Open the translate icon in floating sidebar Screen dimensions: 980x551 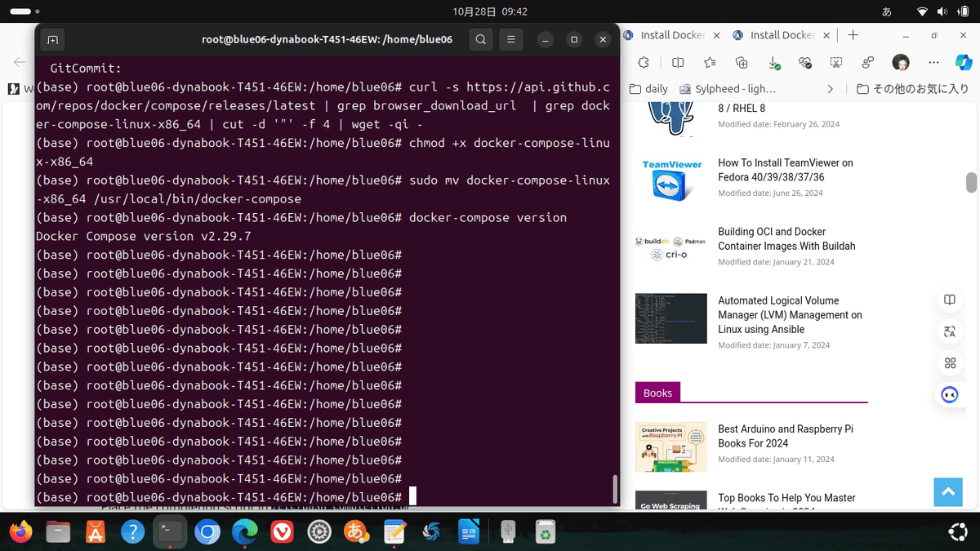coord(949,331)
